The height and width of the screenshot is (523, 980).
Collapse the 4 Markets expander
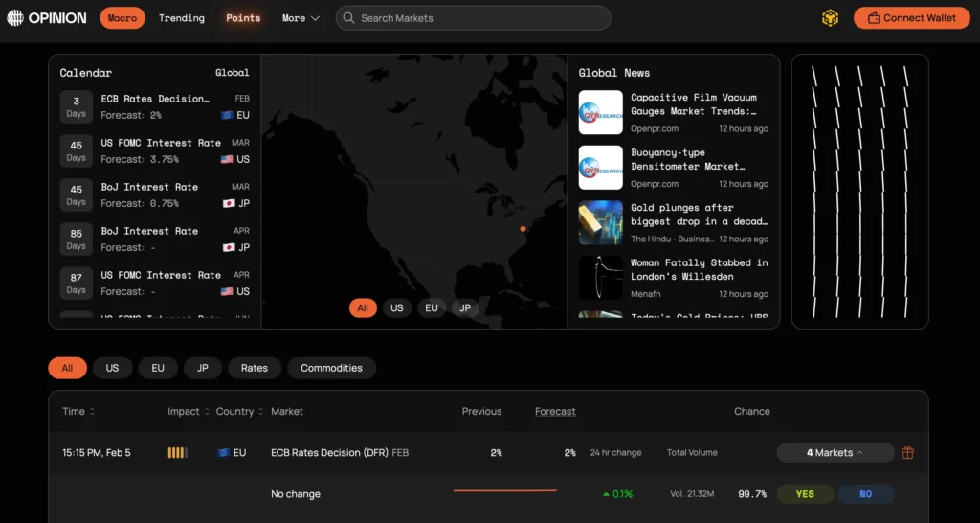(835, 453)
